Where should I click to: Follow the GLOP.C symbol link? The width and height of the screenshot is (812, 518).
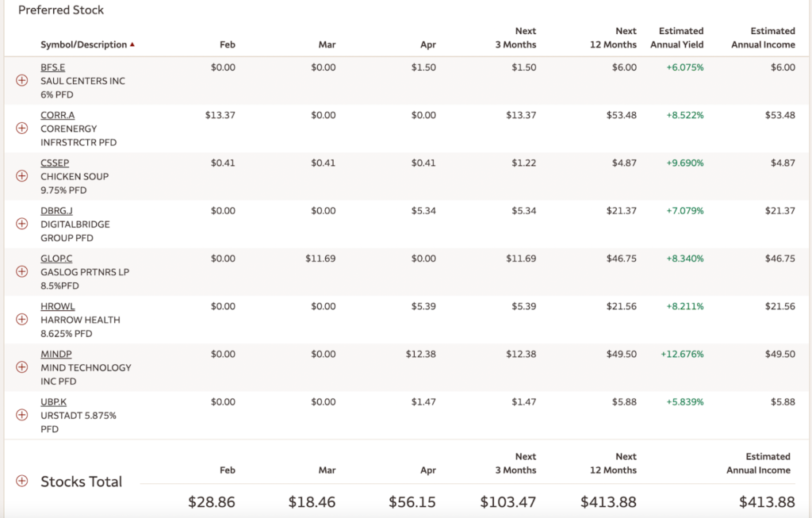57,258
